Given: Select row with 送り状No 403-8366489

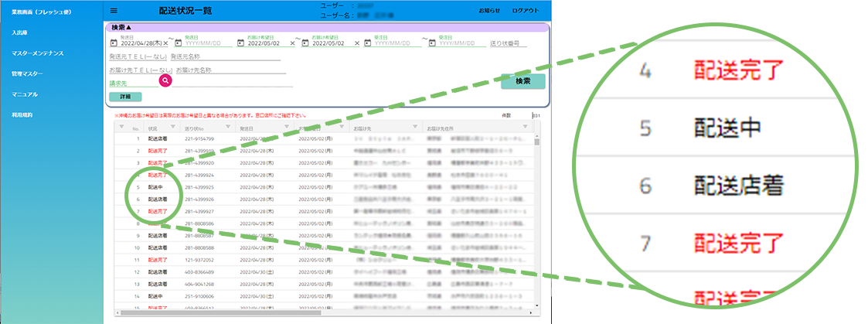Looking at the screenshot, I should (325, 271).
